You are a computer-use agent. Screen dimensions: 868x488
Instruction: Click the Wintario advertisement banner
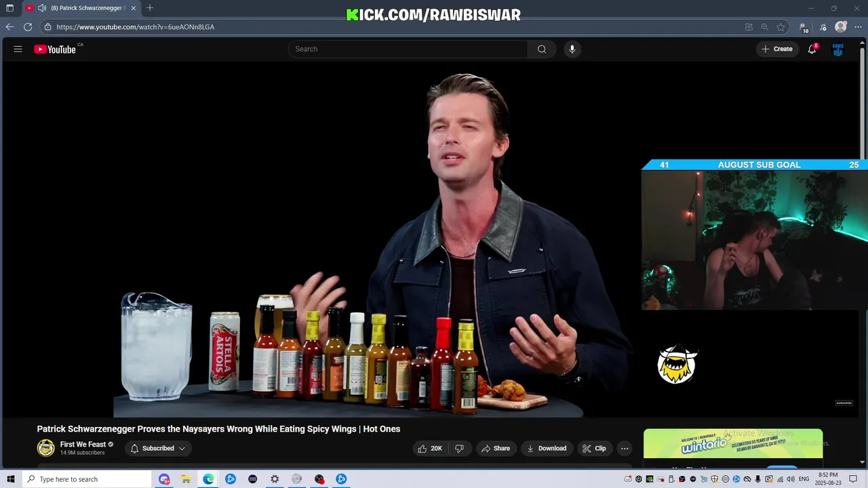733,444
